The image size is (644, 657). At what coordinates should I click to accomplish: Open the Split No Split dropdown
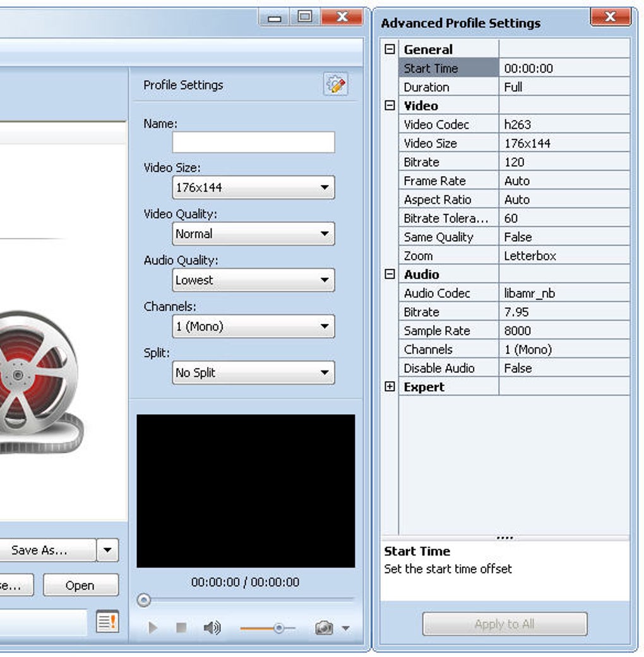coord(253,372)
